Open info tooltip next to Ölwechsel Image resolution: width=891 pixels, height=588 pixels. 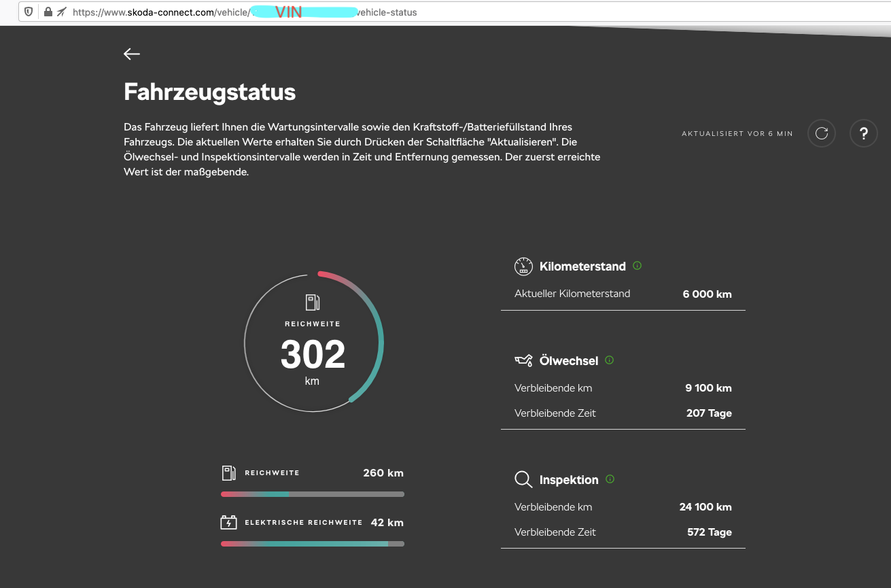[609, 360]
